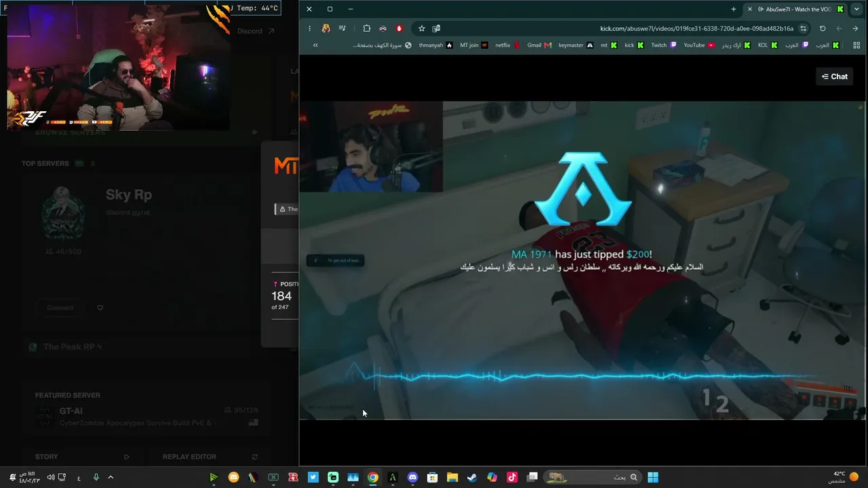Viewport: 868px width, 488px height.
Task: Open the tab groups grid icon
Action: [x=856, y=45]
